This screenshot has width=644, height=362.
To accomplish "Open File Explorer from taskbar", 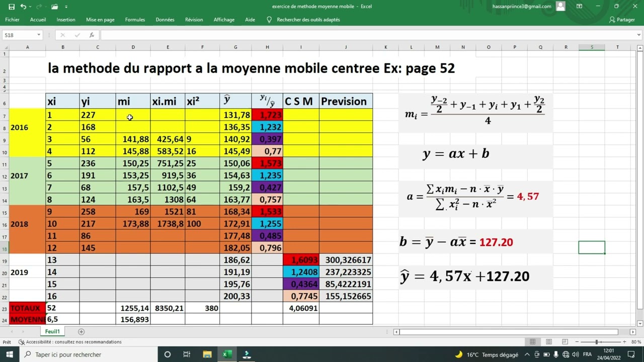I will (207, 354).
